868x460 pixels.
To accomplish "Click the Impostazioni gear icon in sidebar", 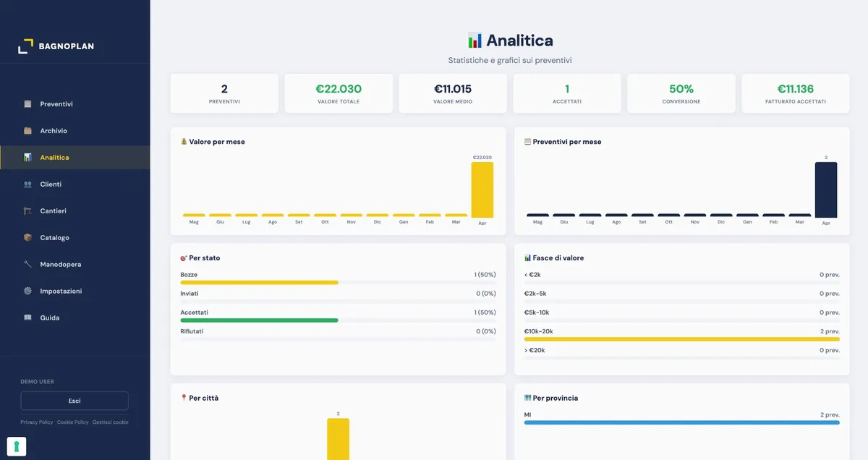I will pyautogui.click(x=27, y=291).
